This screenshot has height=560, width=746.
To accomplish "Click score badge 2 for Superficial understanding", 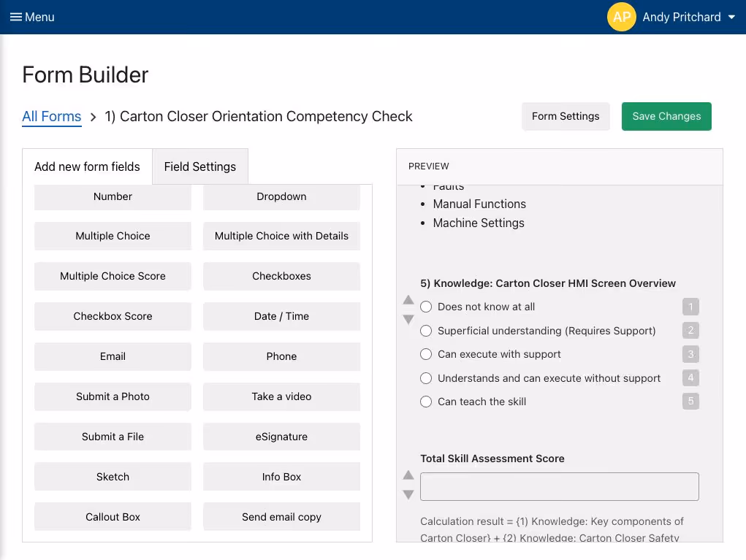I will [690, 331].
